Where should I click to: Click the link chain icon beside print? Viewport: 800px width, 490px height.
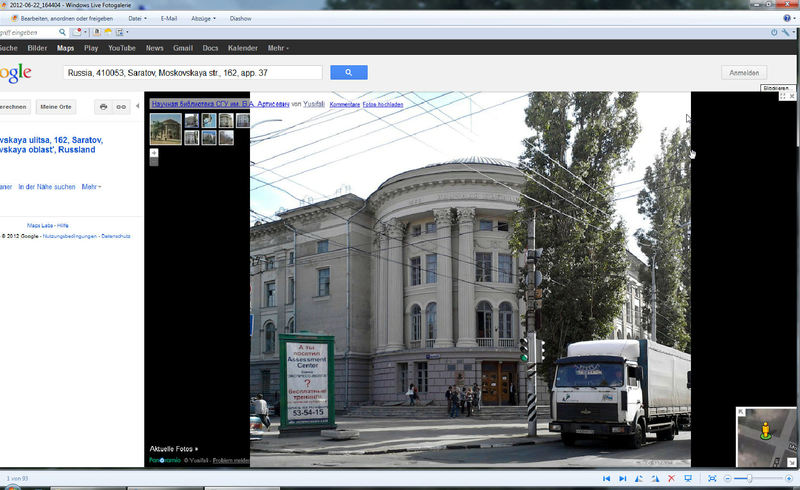pos(121,107)
